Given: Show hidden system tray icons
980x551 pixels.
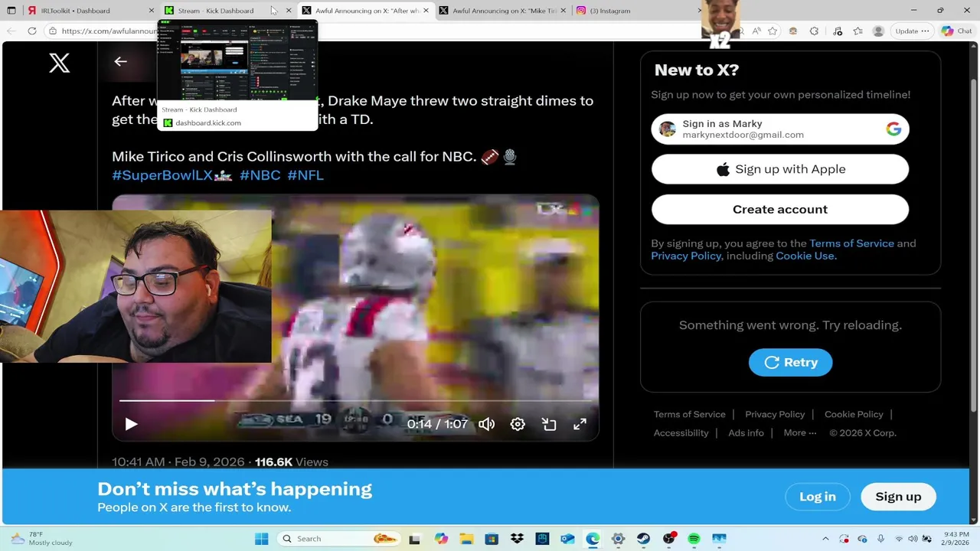Looking at the screenshot, I should (x=825, y=539).
